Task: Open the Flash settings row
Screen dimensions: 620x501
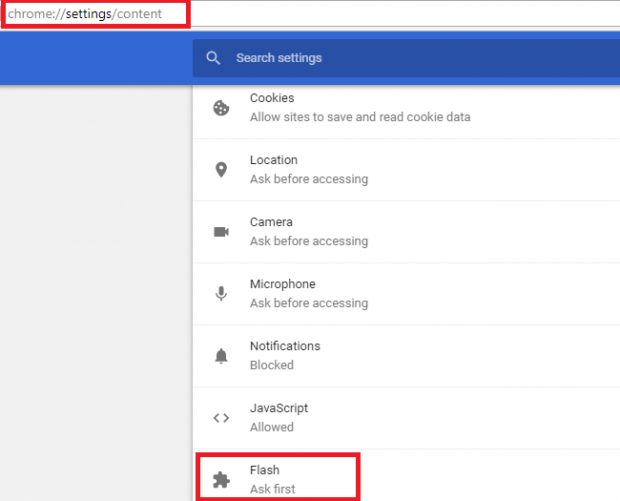Action: pos(406,477)
